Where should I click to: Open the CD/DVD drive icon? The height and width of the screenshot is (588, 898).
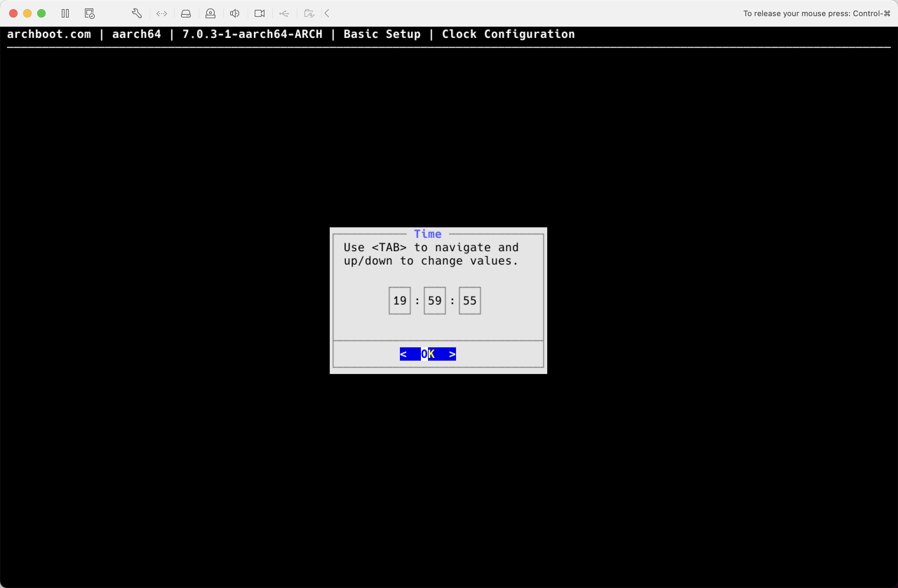tap(210, 14)
